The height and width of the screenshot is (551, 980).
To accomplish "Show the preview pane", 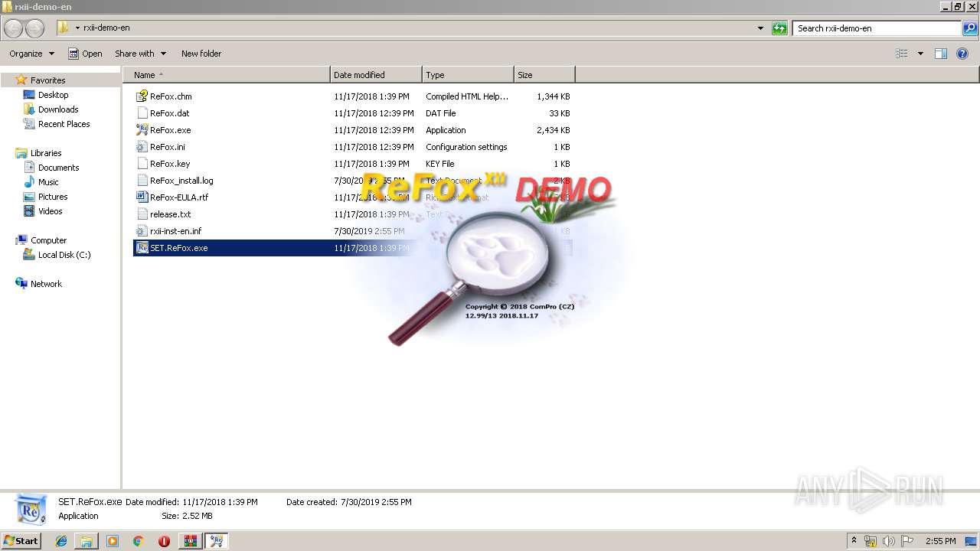I will [x=941, y=54].
